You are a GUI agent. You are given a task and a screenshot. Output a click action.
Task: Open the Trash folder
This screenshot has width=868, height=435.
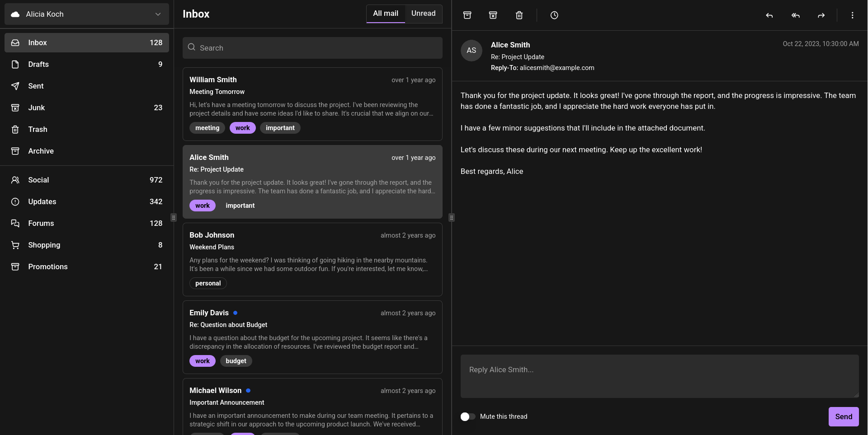pos(87,129)
